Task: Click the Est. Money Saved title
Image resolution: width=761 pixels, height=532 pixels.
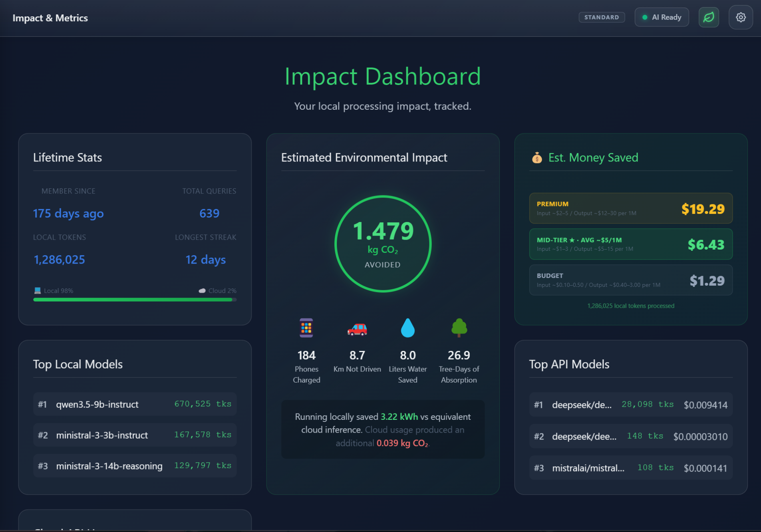Action: 593,158
